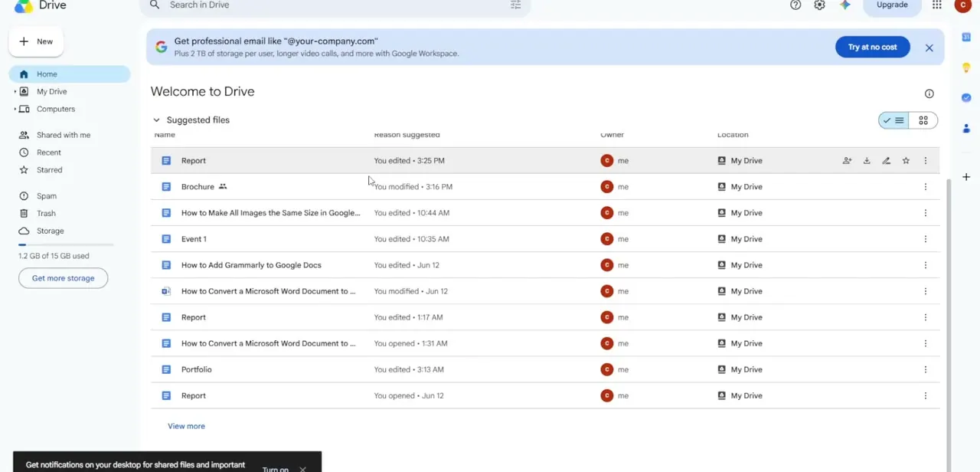980x472 pixels.
Task: Open Google Drive logo home link
Action: tap(41, 5)
